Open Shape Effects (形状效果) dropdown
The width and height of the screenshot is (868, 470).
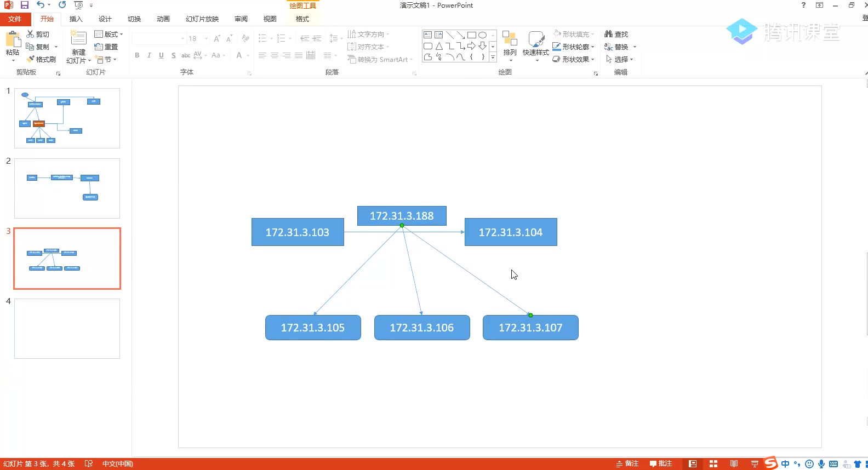point(573,59)
